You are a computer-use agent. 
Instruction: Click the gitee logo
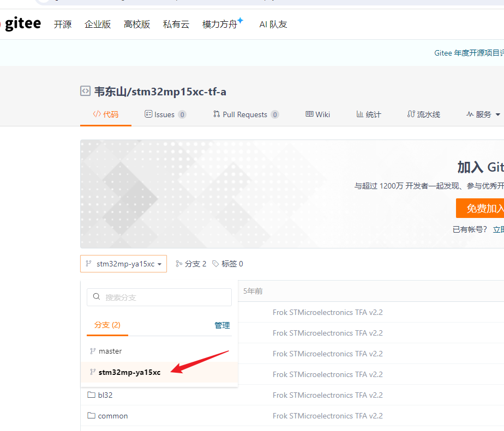22,24
